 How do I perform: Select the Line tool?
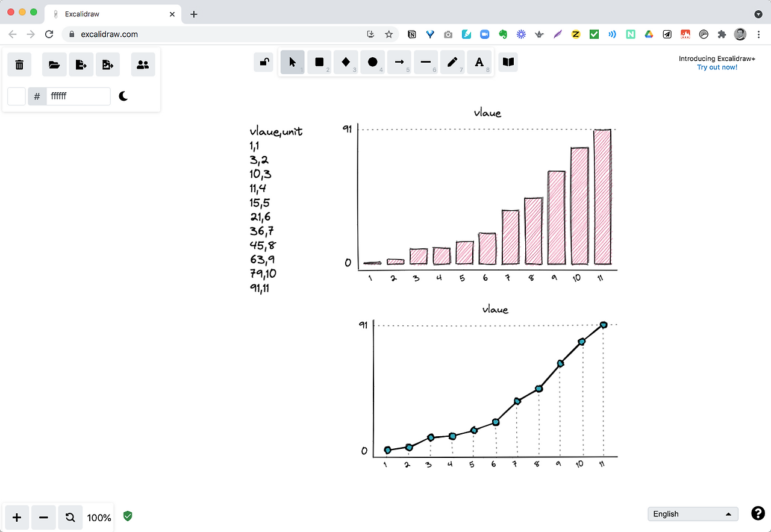(x=426, y=62)
